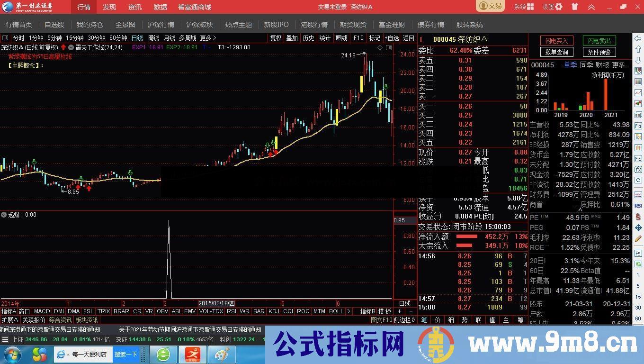The width and height of the screenshot is (644, 364).
Task: Expand the 扩展 panel at bottom left
Action: [9, 319]
